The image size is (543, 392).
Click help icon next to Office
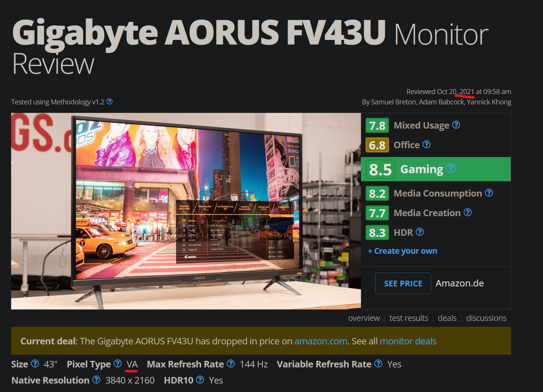(427, 144)
